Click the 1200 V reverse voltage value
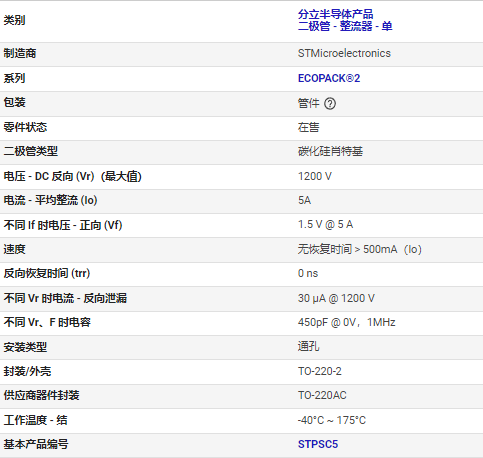 pyautogui.click(x=315, y=176)
